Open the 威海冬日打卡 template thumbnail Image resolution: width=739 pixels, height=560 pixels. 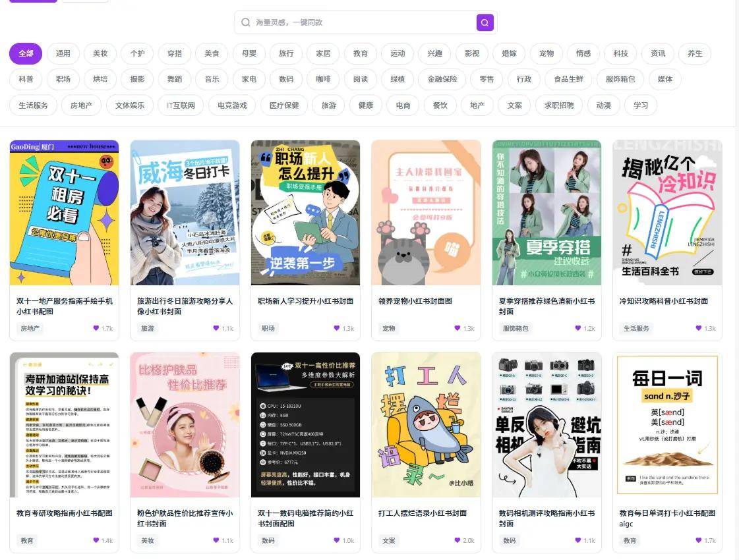pyautogui.click(x=185, y=212)
